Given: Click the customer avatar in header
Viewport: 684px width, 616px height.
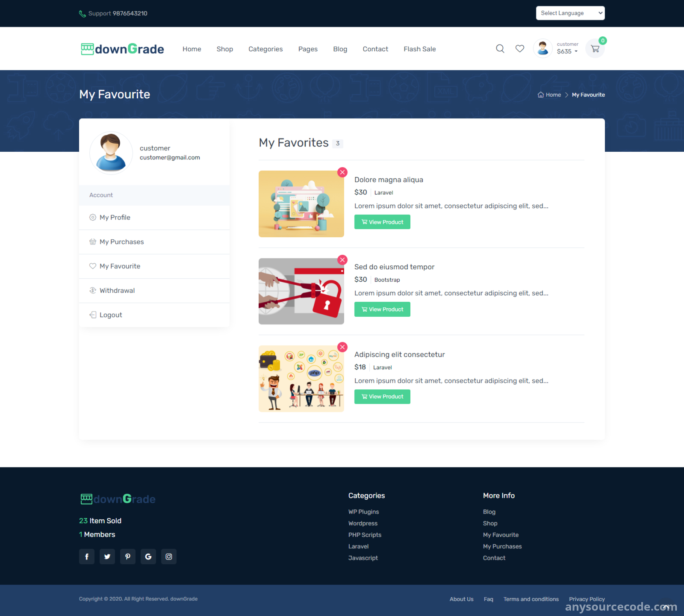Looking at the screenshot, I should pos(543,48).
